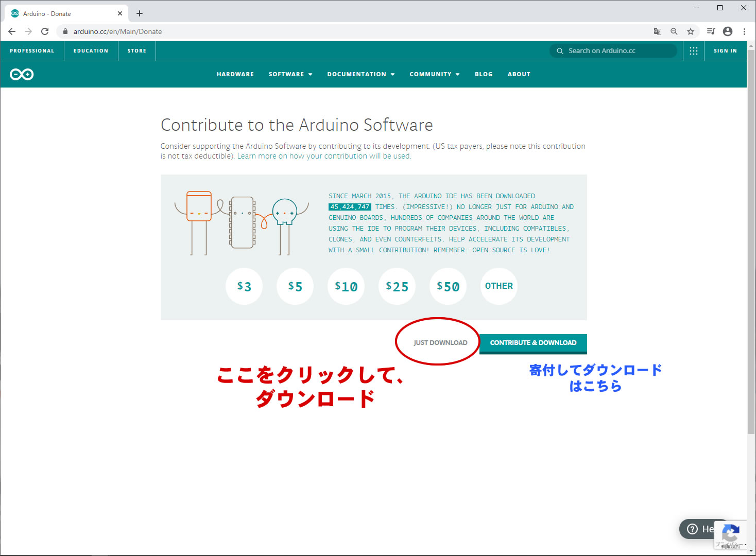Open 'Learn more on how your contribution' link
This screenshot has width=756, height=556.
click(x=324, y=156)
